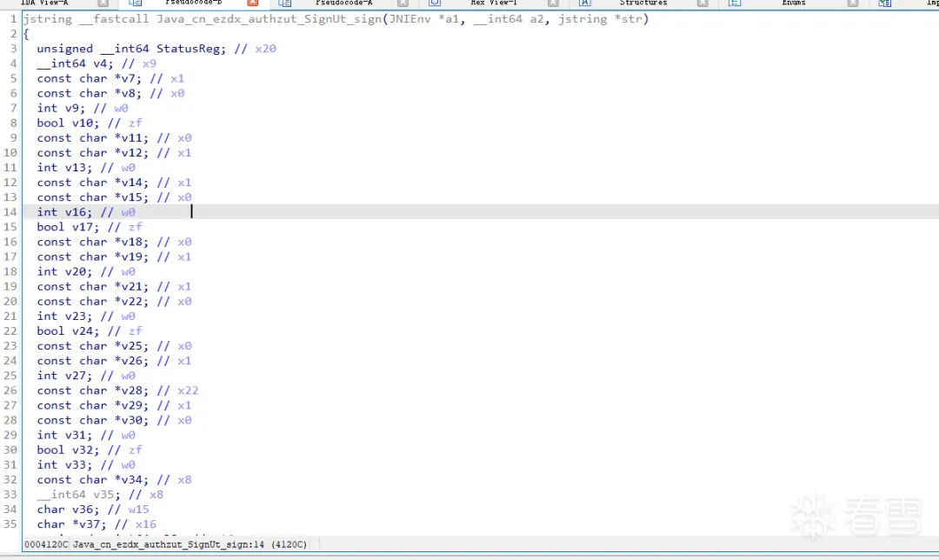Click the Structures tab icon
This screenshot has width=939, height=560.
pyautogui.click(x=584, y=3)
